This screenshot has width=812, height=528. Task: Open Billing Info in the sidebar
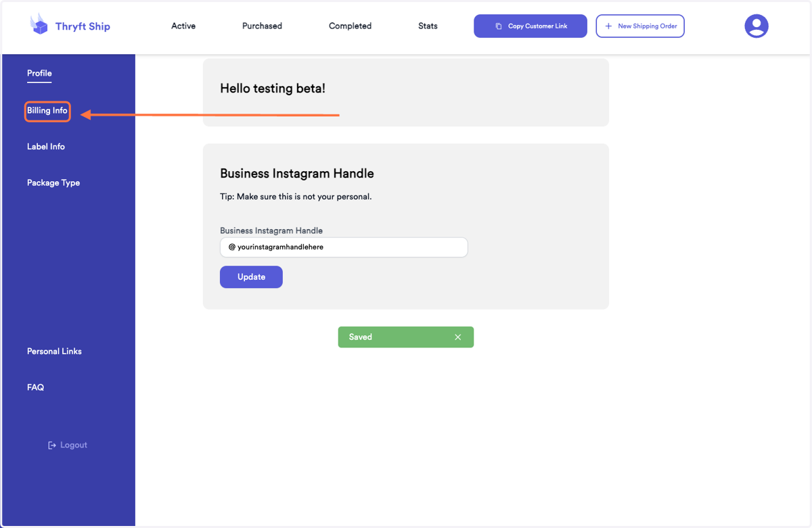[47, 111]
